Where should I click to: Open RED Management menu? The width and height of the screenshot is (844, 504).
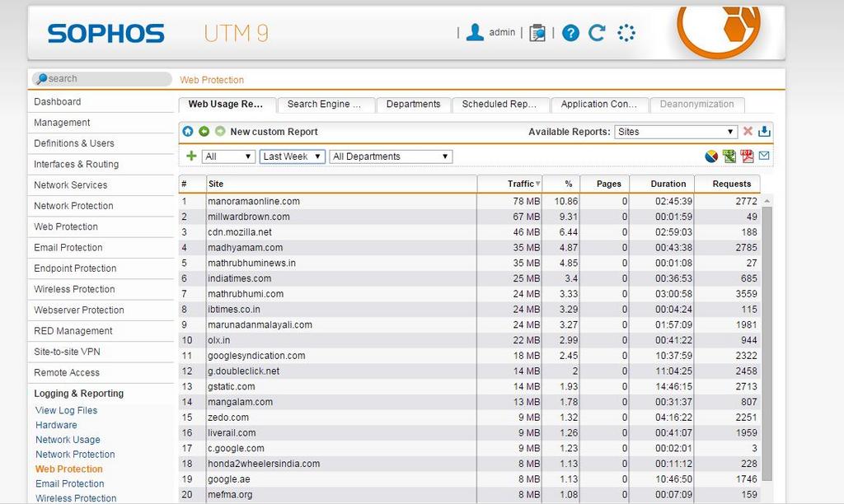101,331
